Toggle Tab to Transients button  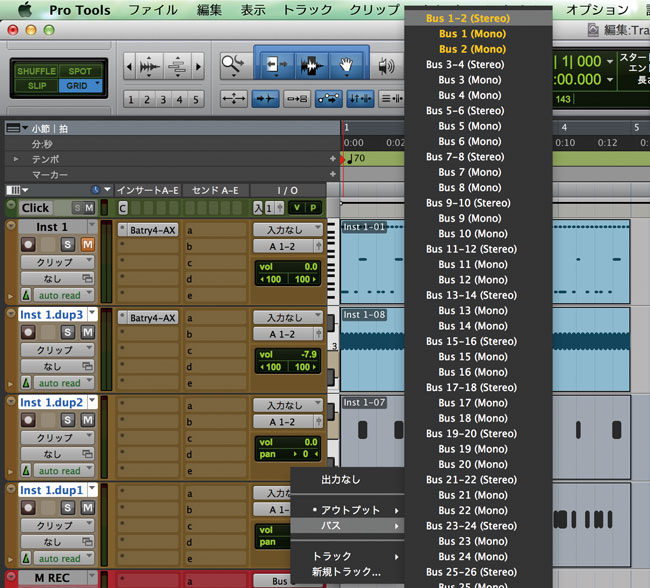click(x=265, y=99)
